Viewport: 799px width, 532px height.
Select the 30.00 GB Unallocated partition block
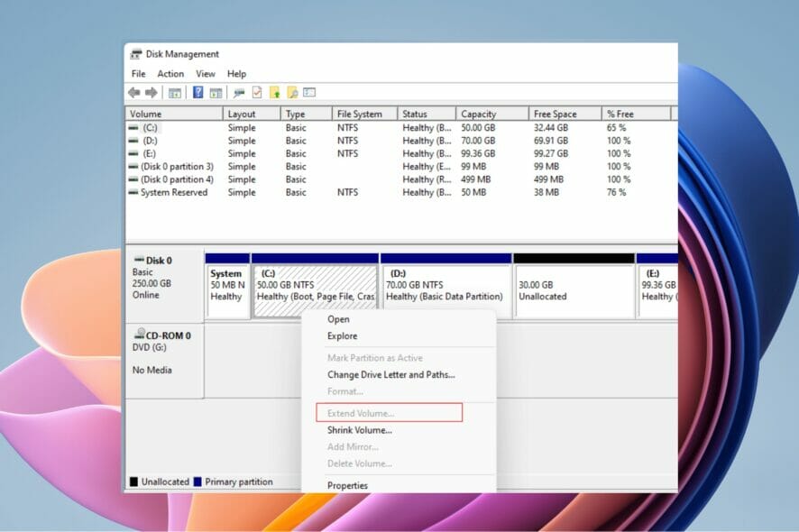tap(573, 289)
